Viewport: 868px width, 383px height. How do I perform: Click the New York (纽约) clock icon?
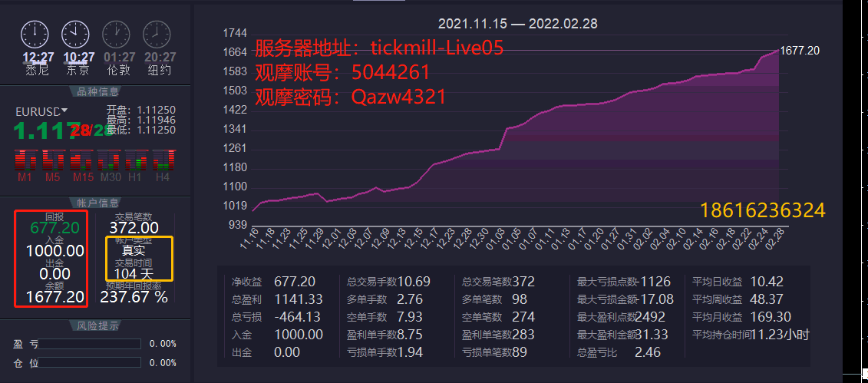(x=157, y=35)
